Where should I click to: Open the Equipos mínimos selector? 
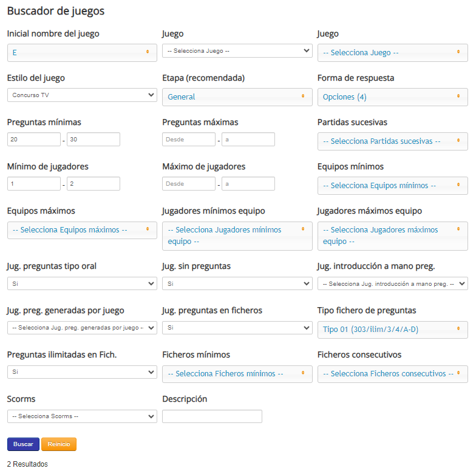click(392, 186)
